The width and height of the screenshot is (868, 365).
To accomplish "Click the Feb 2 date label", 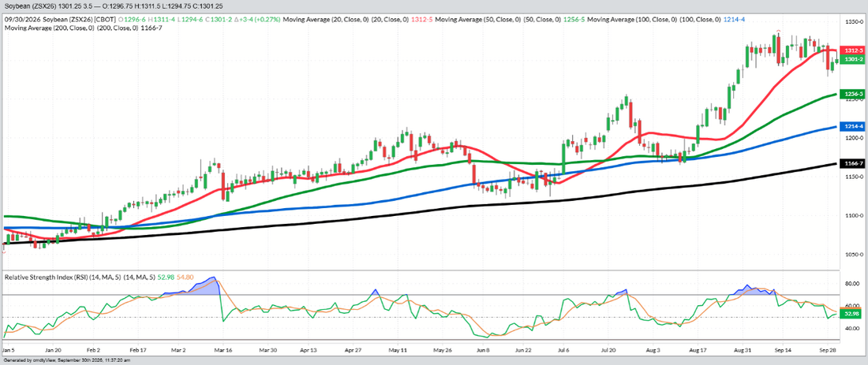I will 94,350.
